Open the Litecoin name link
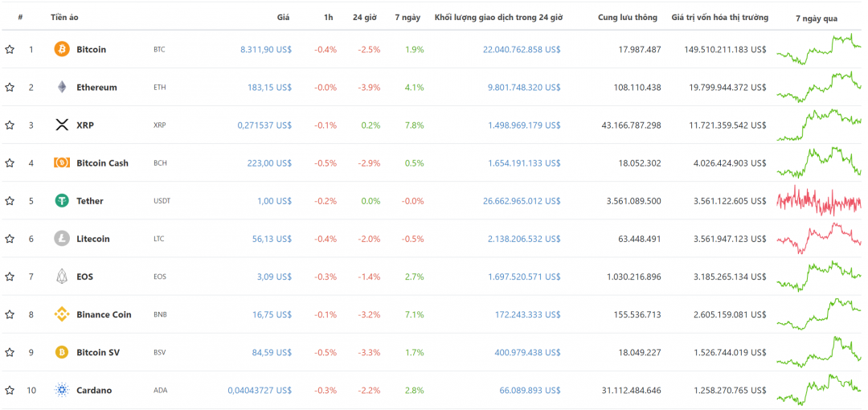 (93, 239)
